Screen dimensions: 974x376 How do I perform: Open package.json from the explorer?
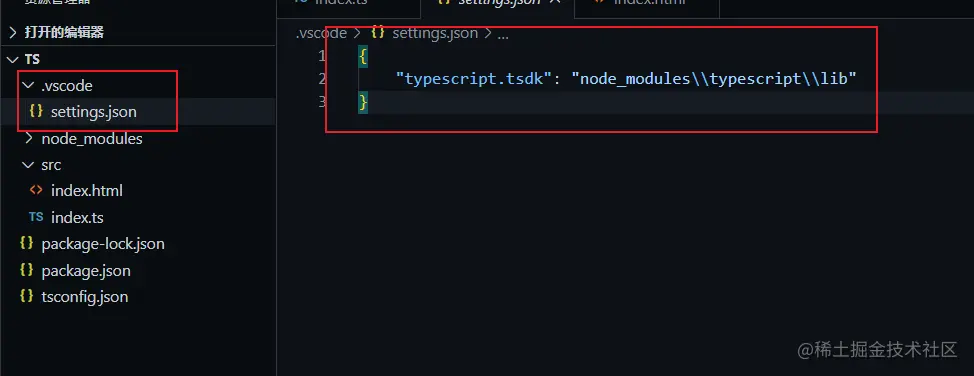(86, 271)
